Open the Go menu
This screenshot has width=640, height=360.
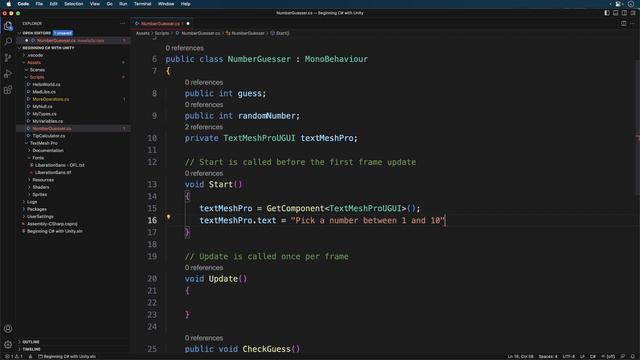(x=109, y=4)
